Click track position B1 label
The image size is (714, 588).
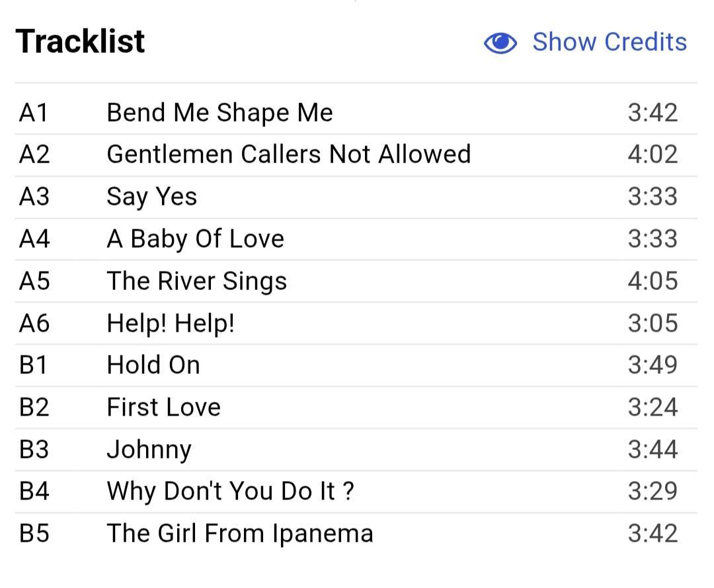34,365
